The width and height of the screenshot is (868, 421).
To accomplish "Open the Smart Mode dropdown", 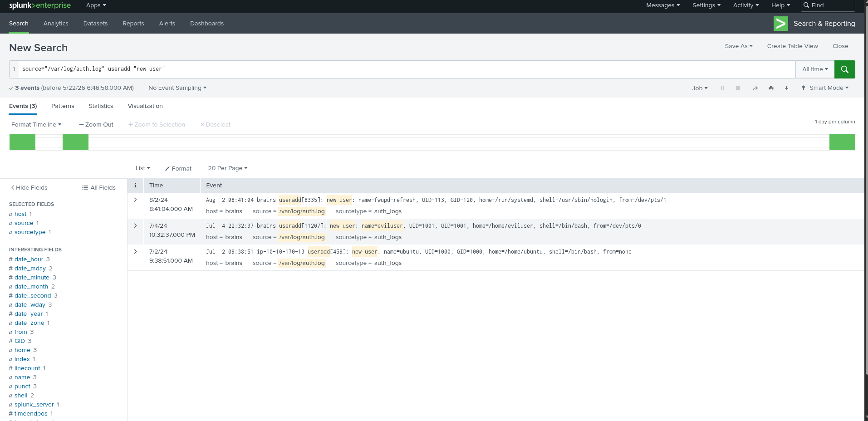I will (825, 88).
